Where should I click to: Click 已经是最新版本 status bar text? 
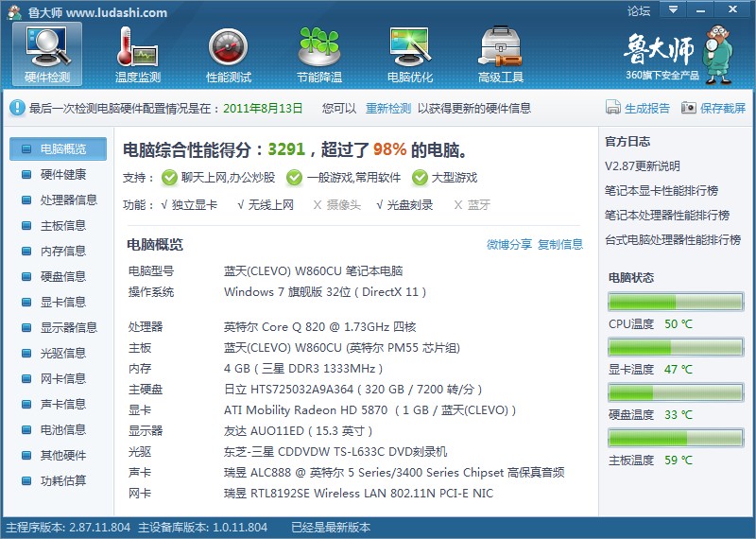[x=331, y=528]
